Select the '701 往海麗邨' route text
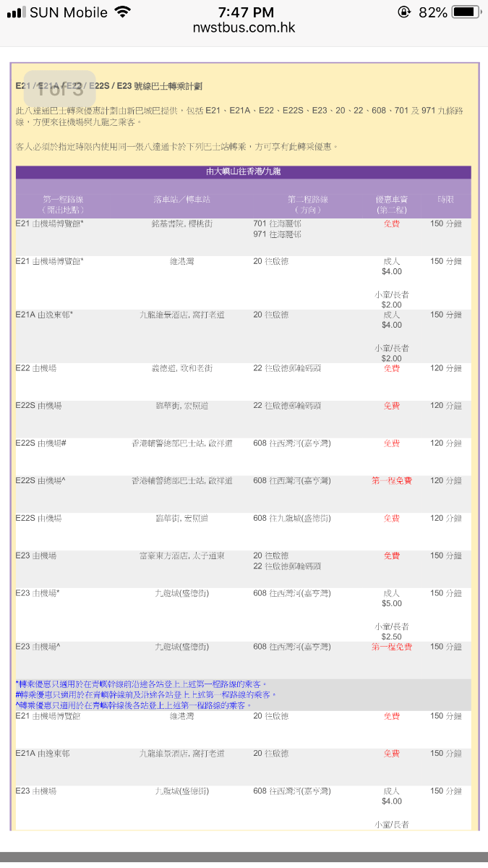 point(278,224)
